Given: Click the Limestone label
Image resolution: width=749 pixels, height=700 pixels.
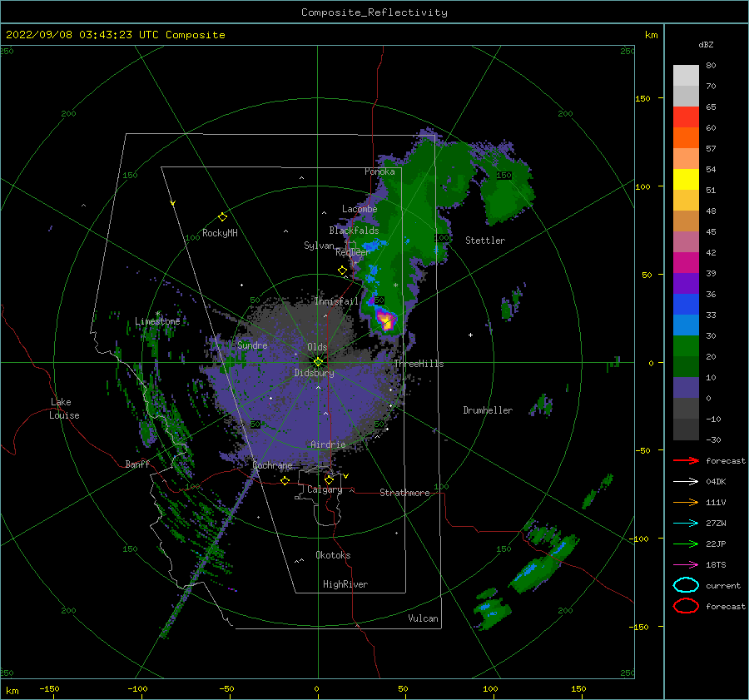Looking at the screenshot, I should pyautogui.click(x=157, y=321).
